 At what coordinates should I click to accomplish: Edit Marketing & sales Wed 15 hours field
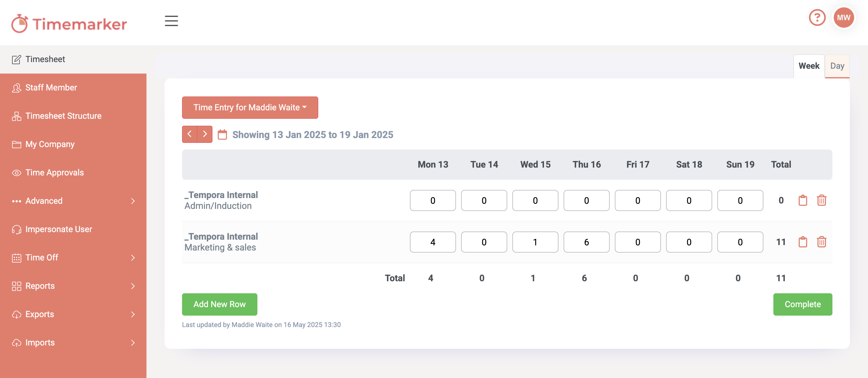(x=535, y=242)
